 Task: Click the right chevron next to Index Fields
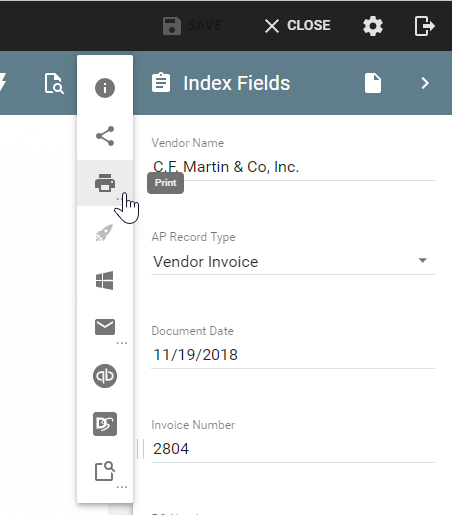(425, 83)
